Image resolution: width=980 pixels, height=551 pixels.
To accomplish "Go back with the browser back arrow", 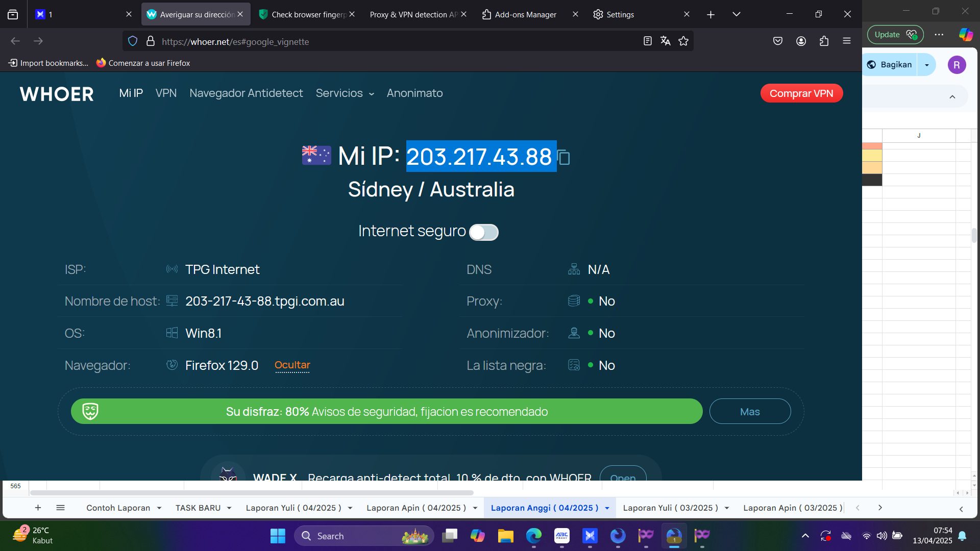I will (15, 41).
